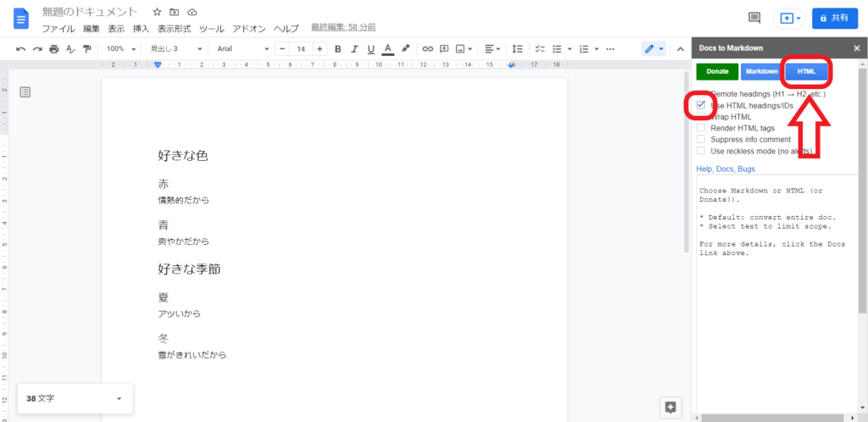Open comment history icon
The height and width of the screenshot is (422, 868).
754,18
